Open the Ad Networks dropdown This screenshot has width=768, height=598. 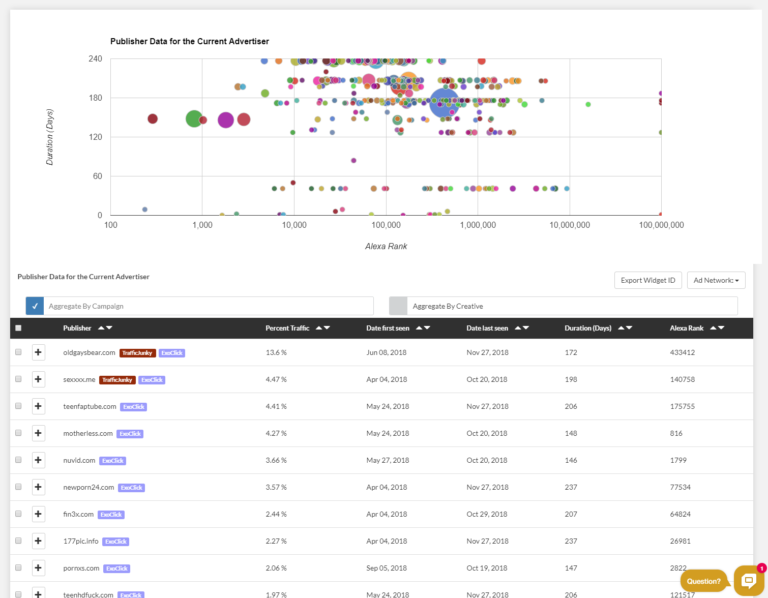click(x=718, y=280)
